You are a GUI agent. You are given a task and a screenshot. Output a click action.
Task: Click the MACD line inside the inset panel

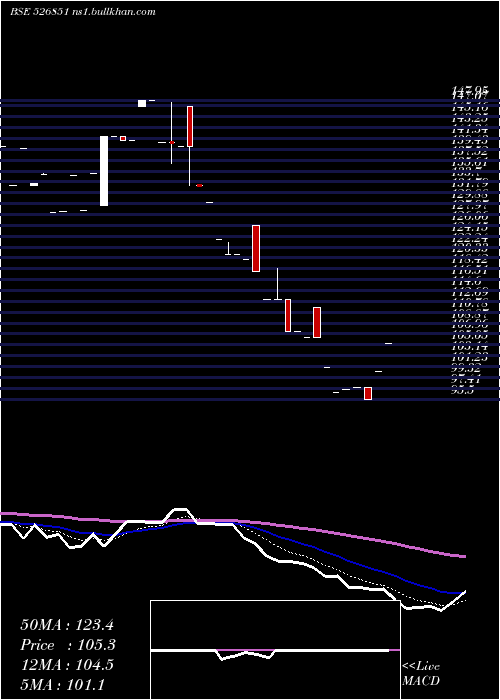click(x=270, y=651)
